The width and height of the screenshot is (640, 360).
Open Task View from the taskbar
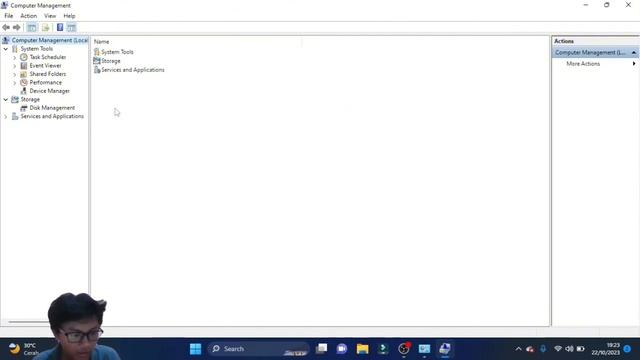(322, 349)
